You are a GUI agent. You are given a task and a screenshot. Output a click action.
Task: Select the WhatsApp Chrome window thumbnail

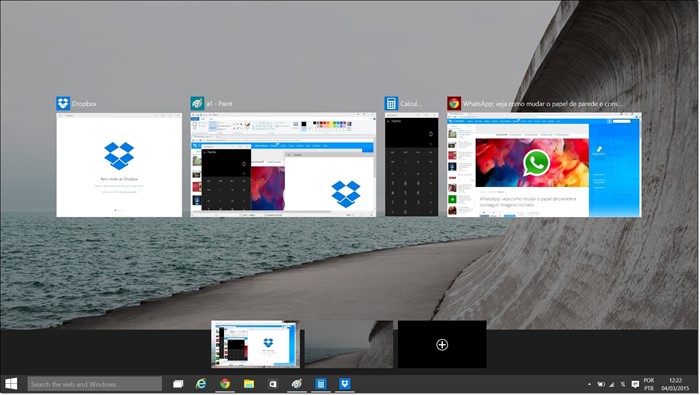pyautogui.click(x=544, y=165)
